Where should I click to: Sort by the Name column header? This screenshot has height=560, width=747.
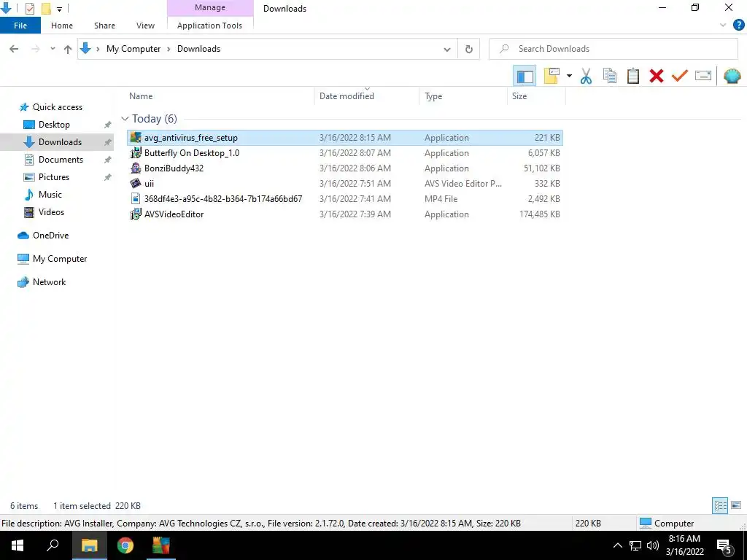220,96
